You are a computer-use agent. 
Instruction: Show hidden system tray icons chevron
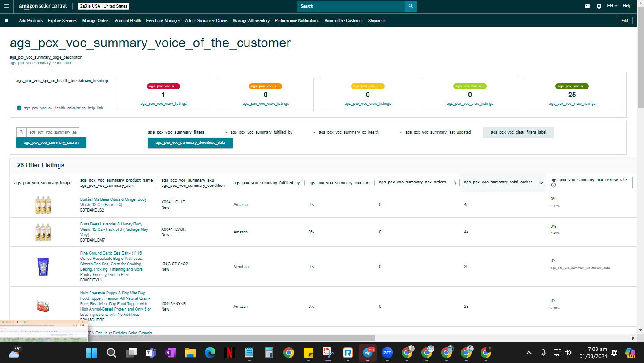tap(529, 353)
